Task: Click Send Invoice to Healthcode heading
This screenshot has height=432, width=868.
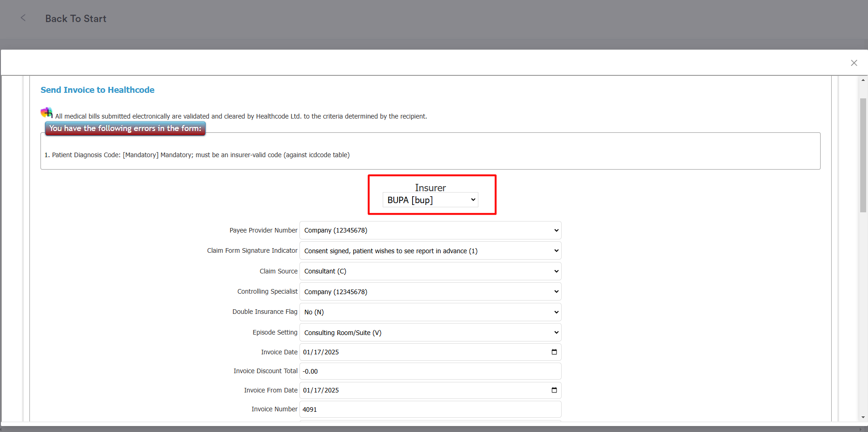Action: [x=98, y=90]
